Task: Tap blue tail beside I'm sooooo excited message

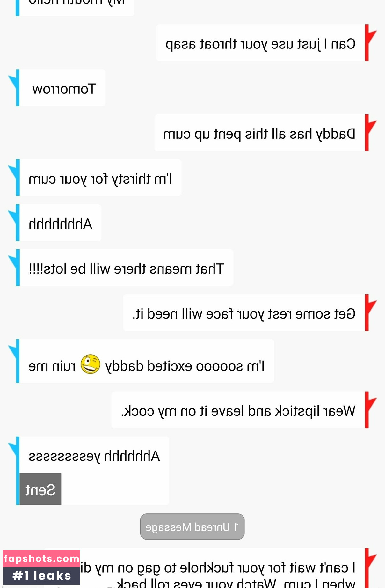Action: click(x=14, y=361)
